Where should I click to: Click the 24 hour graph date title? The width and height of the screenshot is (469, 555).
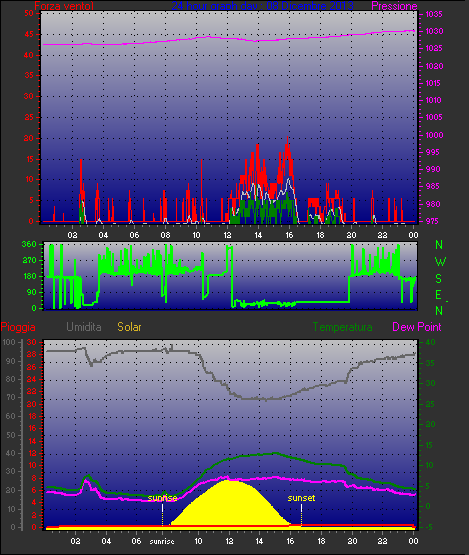tap(262, 6)
